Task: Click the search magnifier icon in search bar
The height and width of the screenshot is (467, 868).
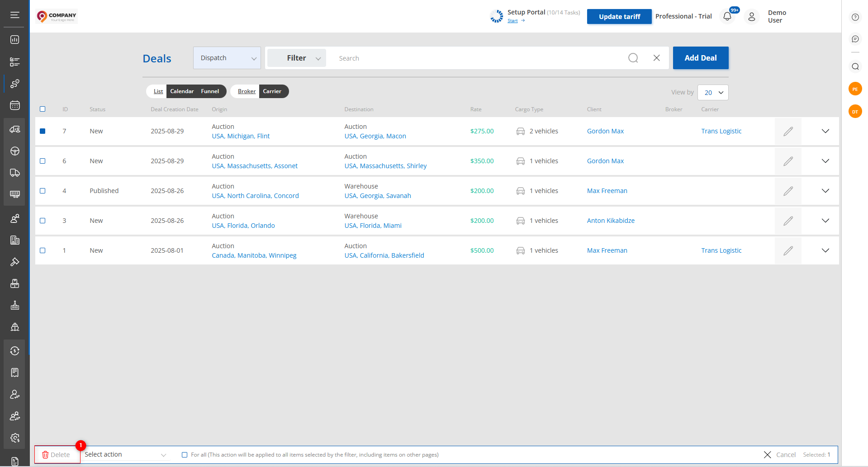Action: [633, 58]
